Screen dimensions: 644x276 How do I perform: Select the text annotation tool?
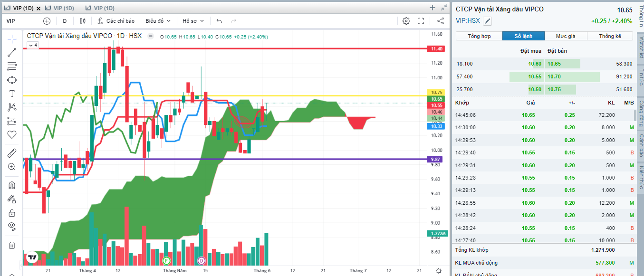tap(12, 94)
